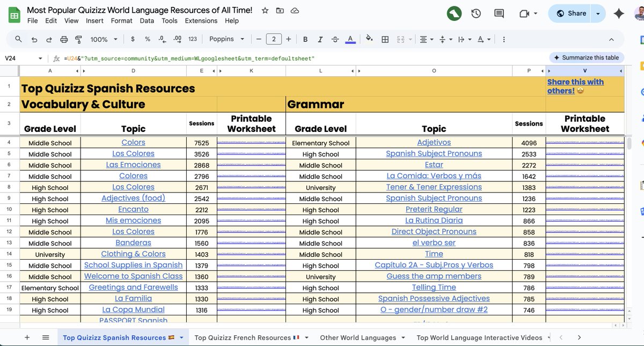
Task: Open the Format menu
Action: coord(122,21)
